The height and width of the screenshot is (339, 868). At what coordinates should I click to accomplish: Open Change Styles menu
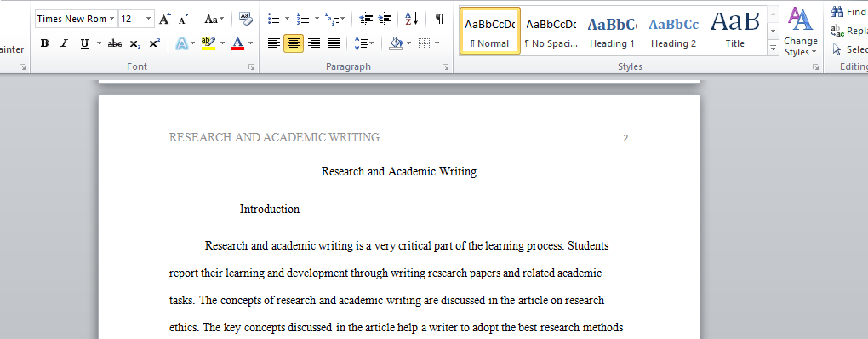[801, 32]
